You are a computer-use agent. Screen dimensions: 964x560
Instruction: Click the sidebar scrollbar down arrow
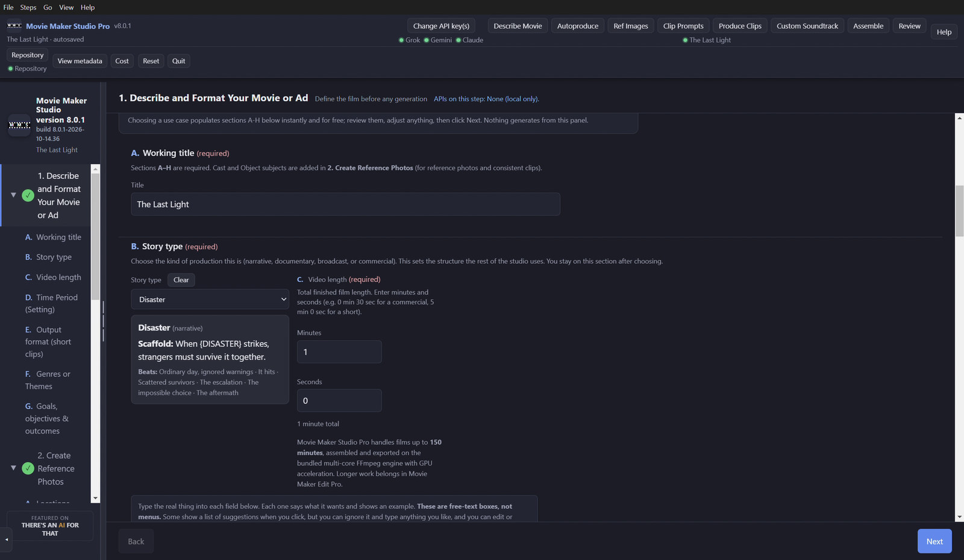coord(95,499)
